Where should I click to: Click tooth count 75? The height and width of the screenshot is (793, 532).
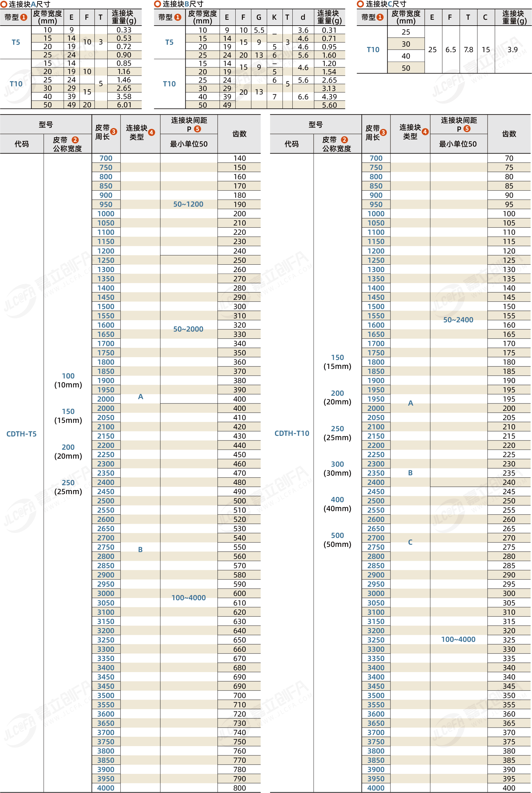click(509, 167)
